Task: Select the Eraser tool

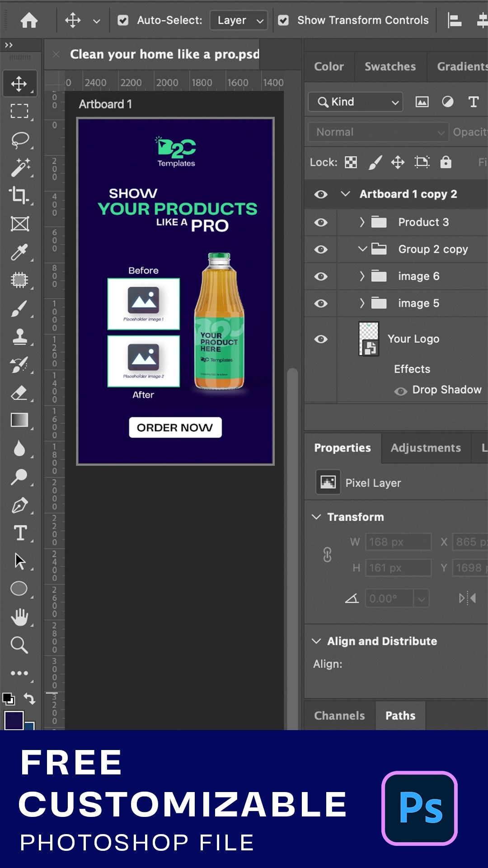Action: click(x=19, y=392)
